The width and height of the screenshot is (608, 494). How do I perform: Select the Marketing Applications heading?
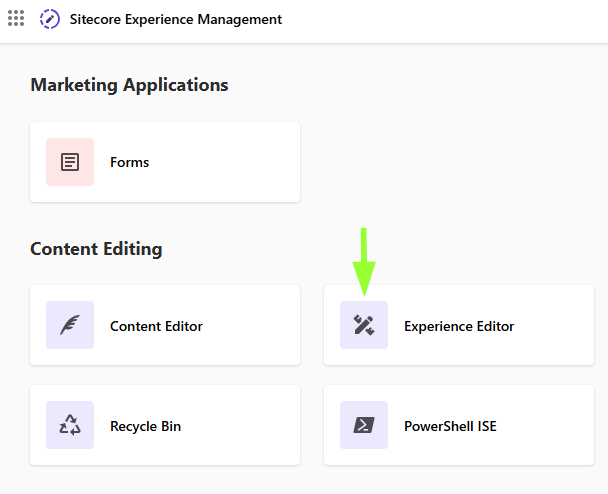click(130, 85)
